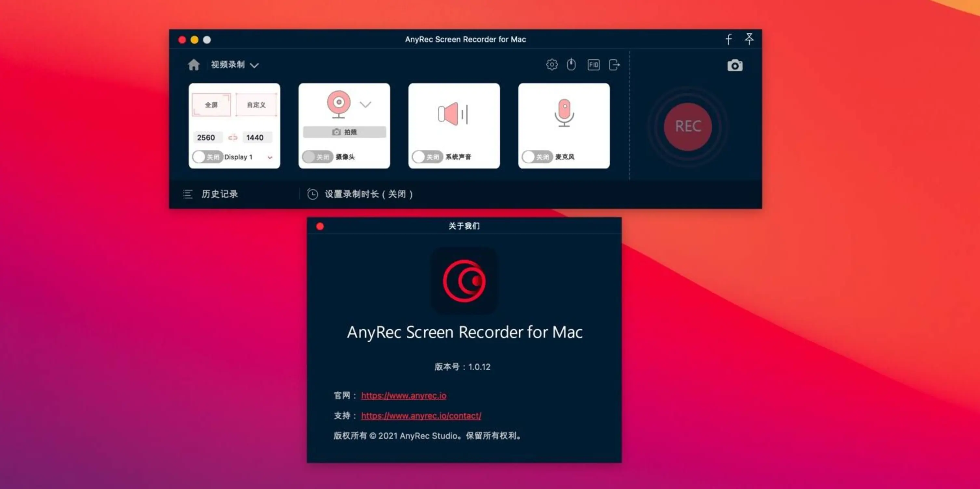Take a screenshot with camera icon
980x489 pixels.
click(735, 65)
